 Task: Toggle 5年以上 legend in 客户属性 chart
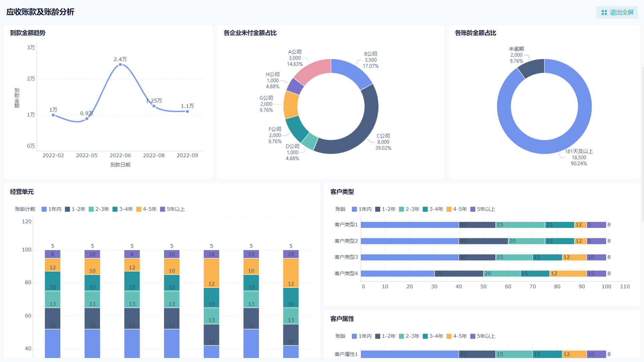(x=483, y=336)
